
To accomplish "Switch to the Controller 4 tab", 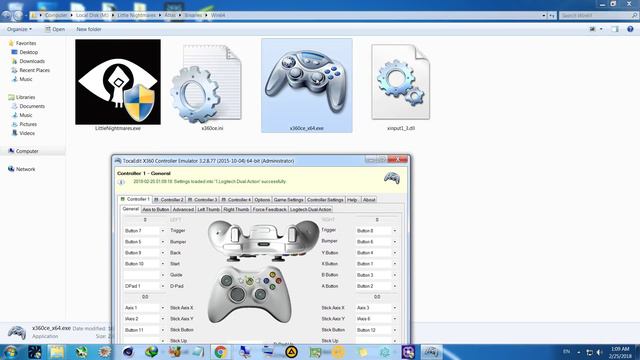I will click(236, 200).
